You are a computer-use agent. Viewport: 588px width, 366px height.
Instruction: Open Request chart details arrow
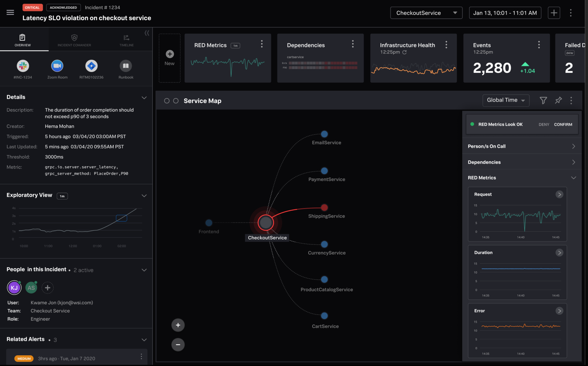coord(559,195)
